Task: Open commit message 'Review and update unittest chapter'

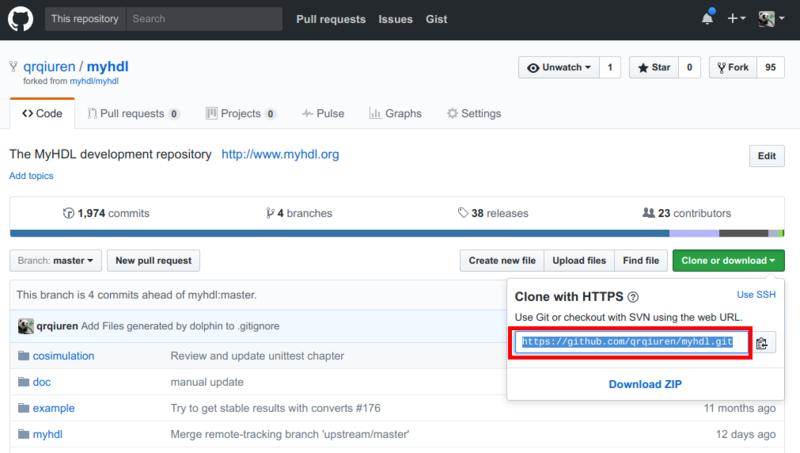Action: tap(257, 356)
